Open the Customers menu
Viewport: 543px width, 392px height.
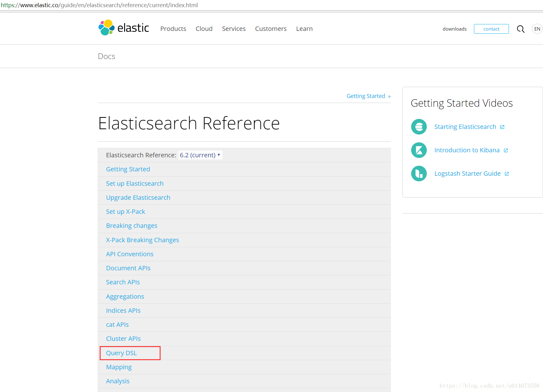271,29
